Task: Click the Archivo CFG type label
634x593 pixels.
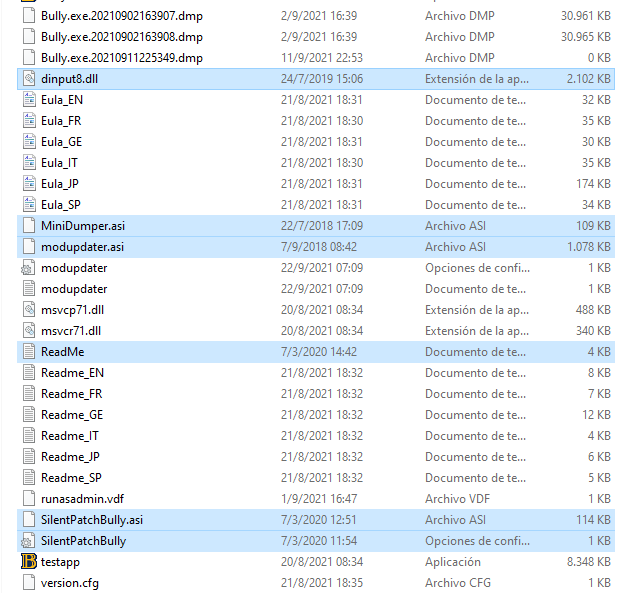Action: click(458, 583)
